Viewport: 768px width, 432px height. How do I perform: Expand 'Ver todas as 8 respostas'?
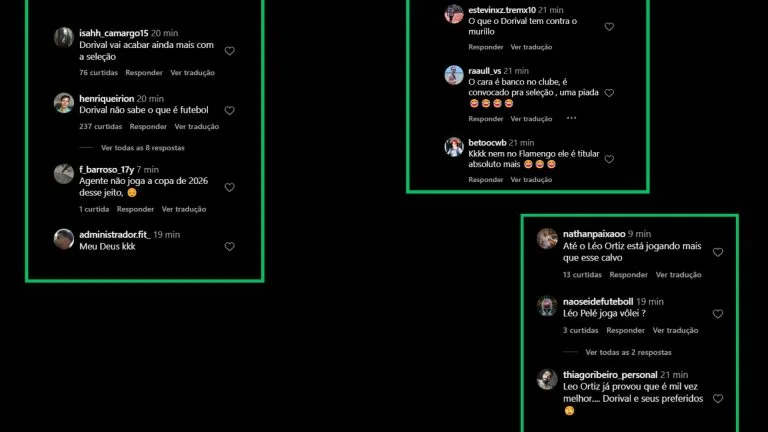click(x=143, y=147)
